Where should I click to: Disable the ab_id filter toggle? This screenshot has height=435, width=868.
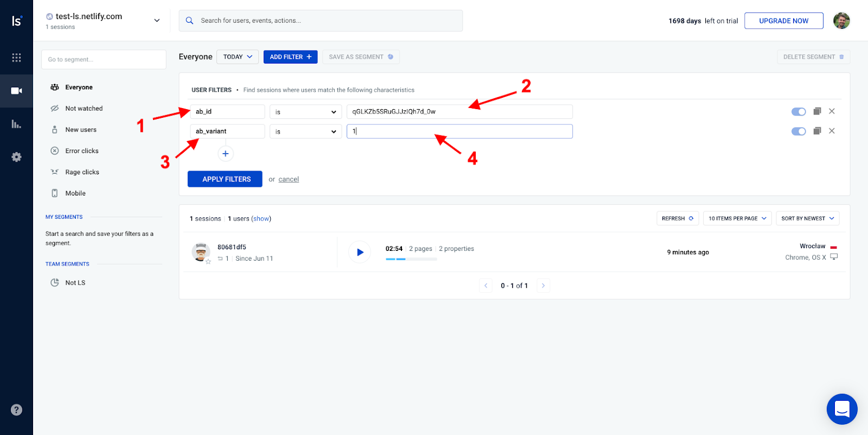(x=799, y=112)
